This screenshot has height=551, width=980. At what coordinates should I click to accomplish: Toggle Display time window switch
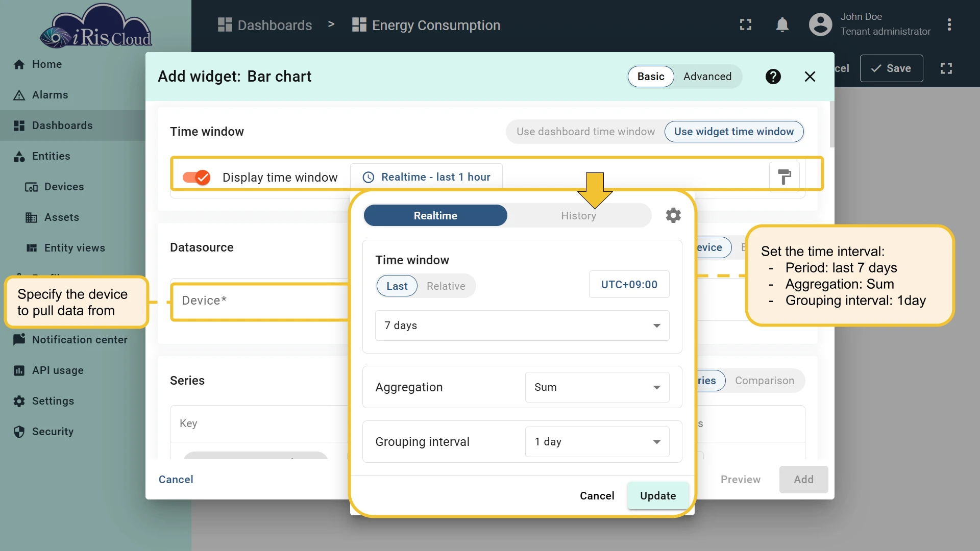tap(197, 177)
